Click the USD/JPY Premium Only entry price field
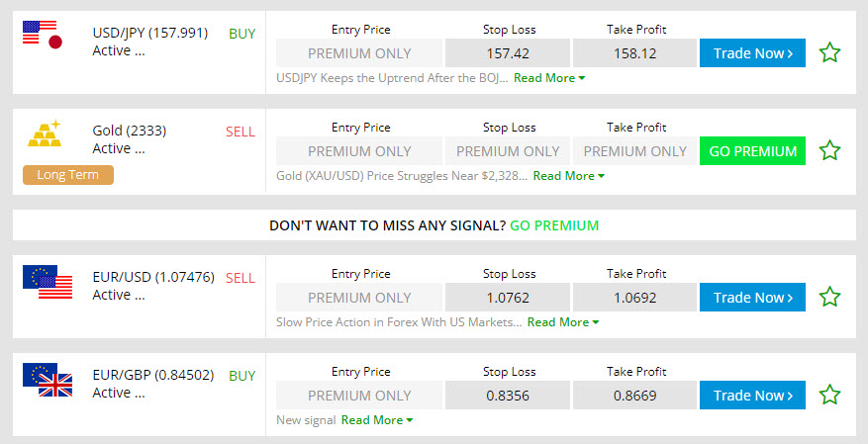Screen dimensions: 868x444 pyautogui.click(x=359, y=53)
